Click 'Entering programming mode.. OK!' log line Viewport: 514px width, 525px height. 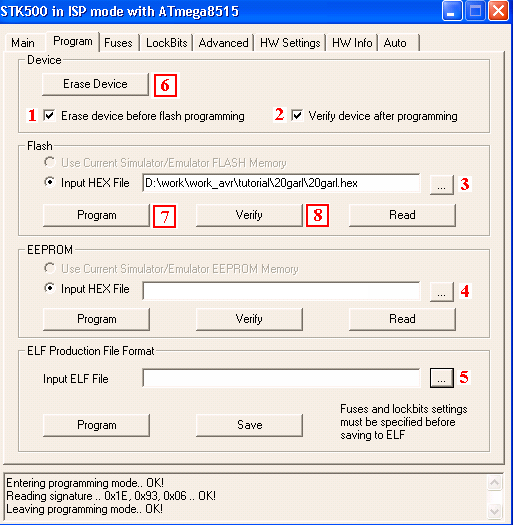tap(85, 483)
